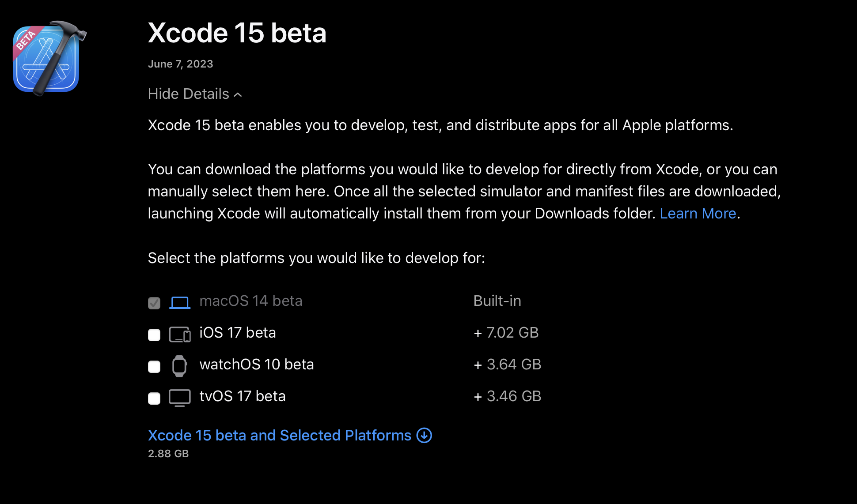Click the tvOS television icon
This screenshot has height=504, width=857.
(x=180, y=398)
